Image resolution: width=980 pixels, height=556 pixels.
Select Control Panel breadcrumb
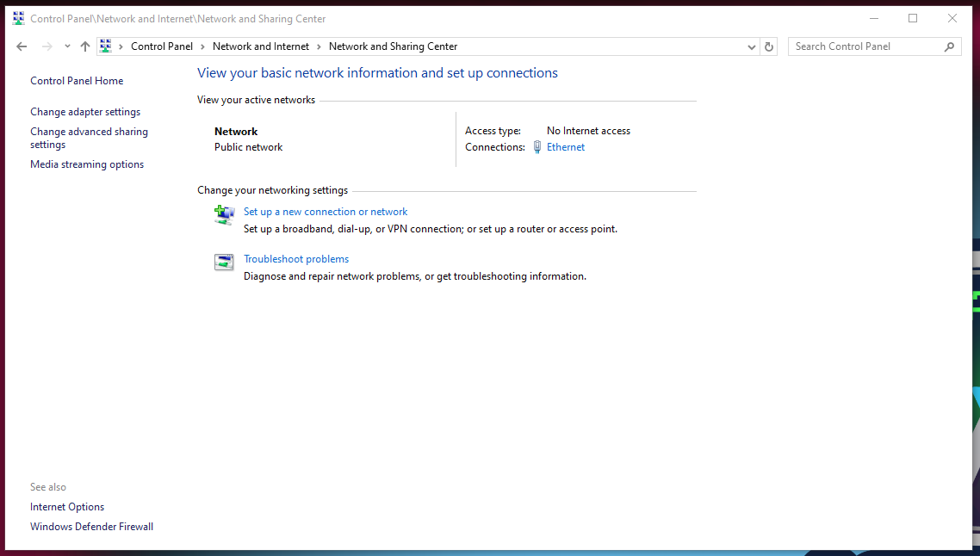[x=162, y=46]
